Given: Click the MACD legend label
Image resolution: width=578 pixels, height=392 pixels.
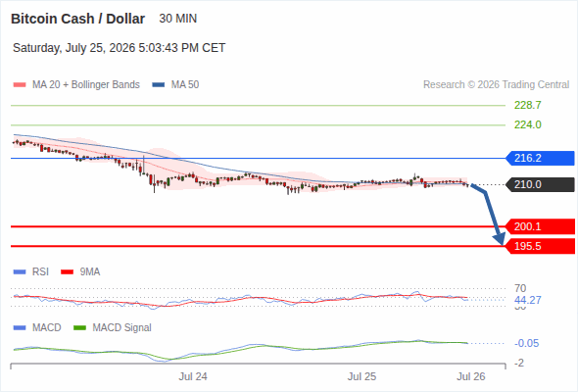Looking at the screenshot, I should [46, 328].
